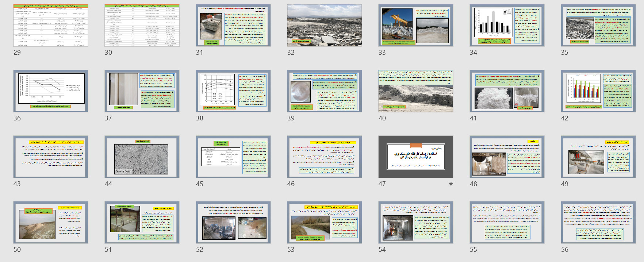
Task: Select slide 47 dark section title thumbnail
Action: pyautogui.click(x=416, y=157)
